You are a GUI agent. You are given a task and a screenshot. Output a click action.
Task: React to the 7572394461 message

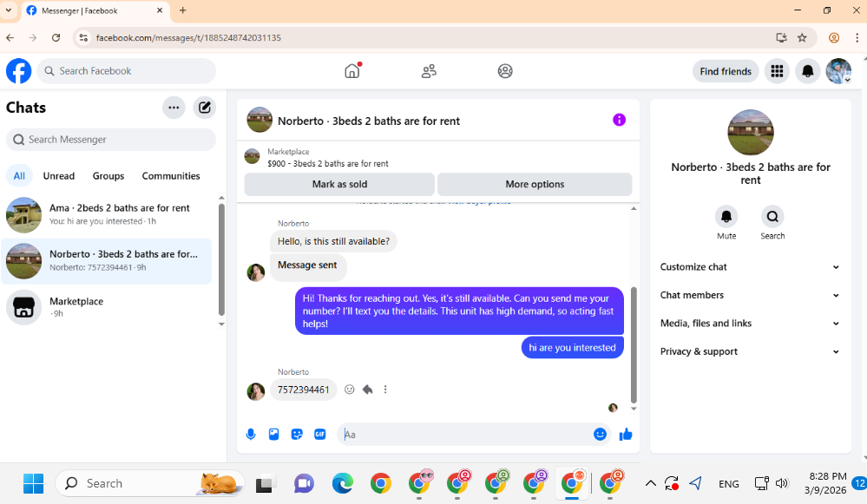point(350,389)
